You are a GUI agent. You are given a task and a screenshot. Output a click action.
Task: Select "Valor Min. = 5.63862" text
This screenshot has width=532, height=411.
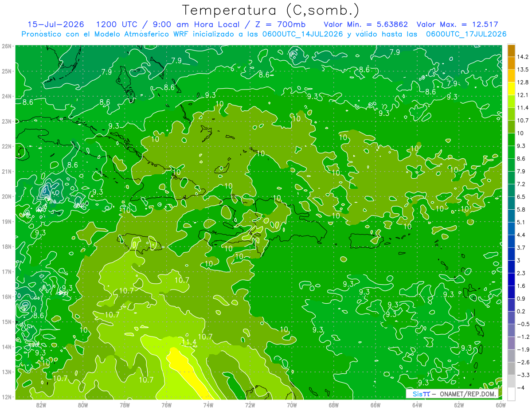point(366,24)
